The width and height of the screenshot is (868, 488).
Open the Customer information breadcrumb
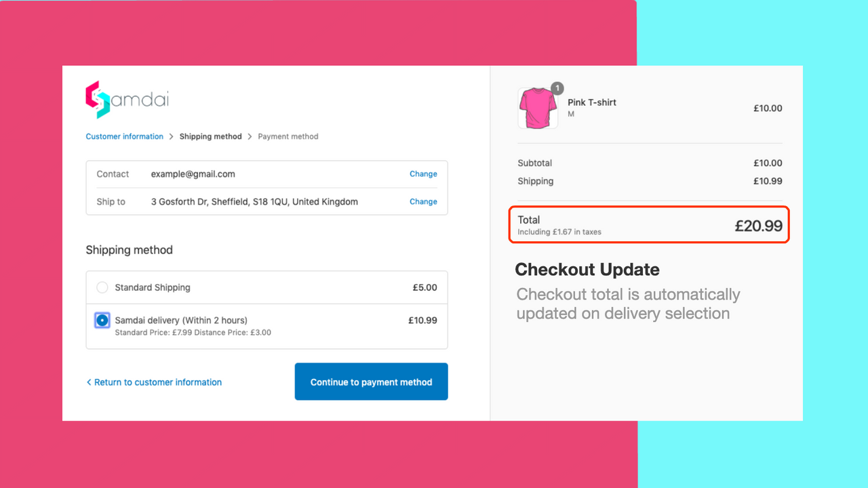(124, 137)
